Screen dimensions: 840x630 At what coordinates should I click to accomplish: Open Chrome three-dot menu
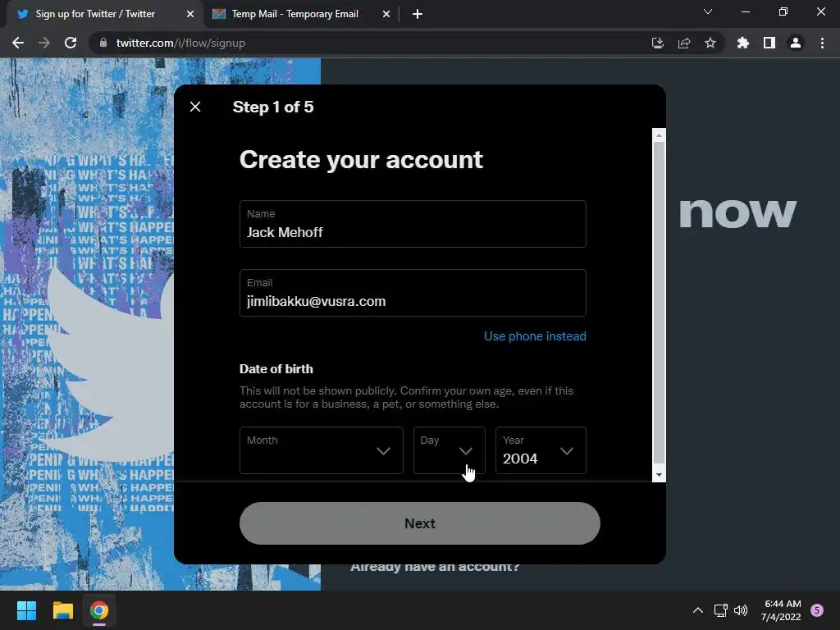coord(822,43)
